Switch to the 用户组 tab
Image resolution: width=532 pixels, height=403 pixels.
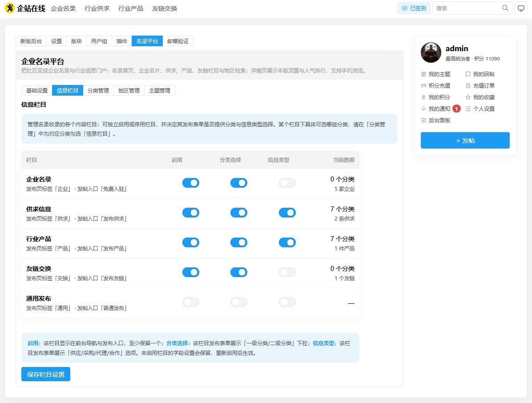pos(99,41)
